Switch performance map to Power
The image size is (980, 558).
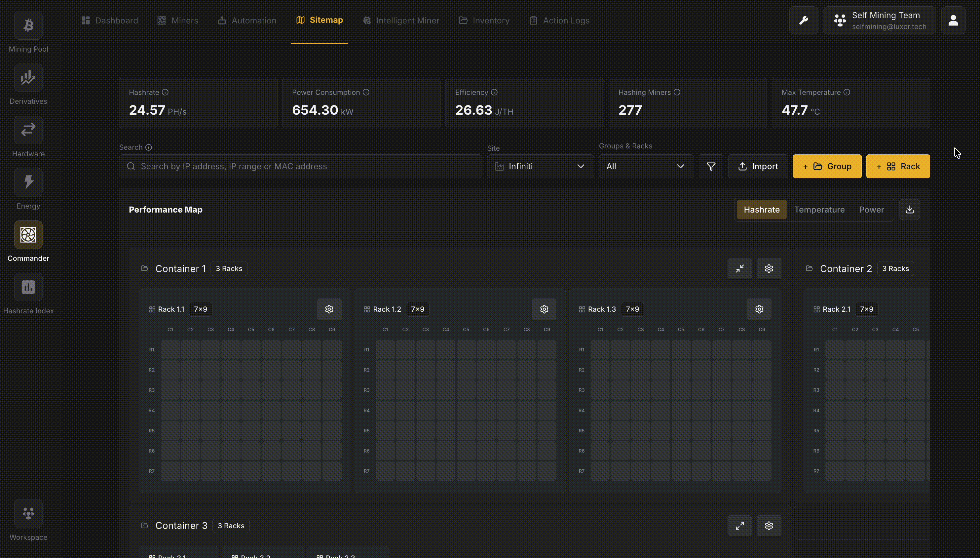(x=871, y=209)
